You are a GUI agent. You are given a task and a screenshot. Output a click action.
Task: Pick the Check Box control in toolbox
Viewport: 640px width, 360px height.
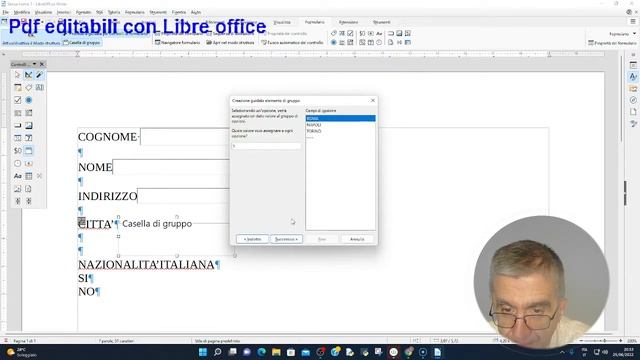coord(18,100)
